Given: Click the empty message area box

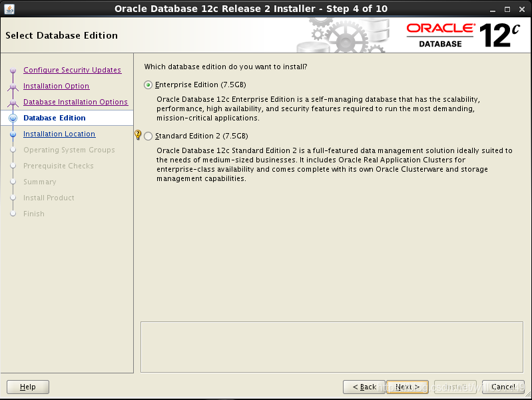Looking at the screenshot, I should [332, 347].
